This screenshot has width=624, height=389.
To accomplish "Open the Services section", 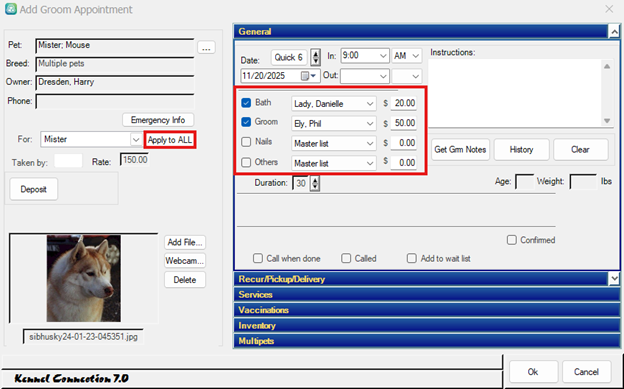I will [x=427, y=295].
